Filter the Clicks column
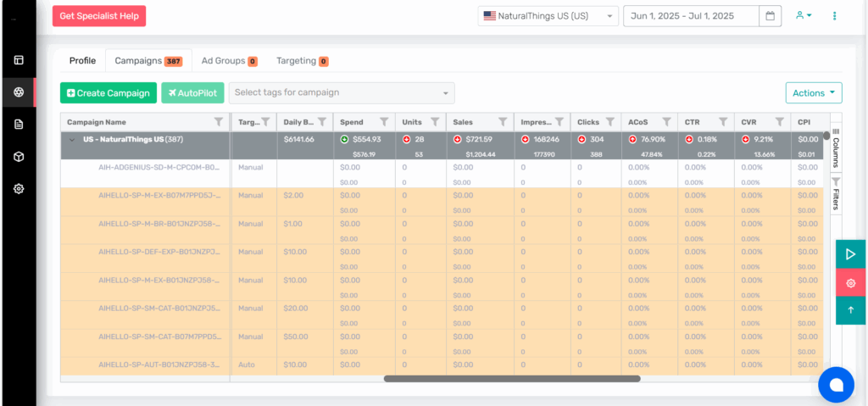 click(x=610, y=122)
